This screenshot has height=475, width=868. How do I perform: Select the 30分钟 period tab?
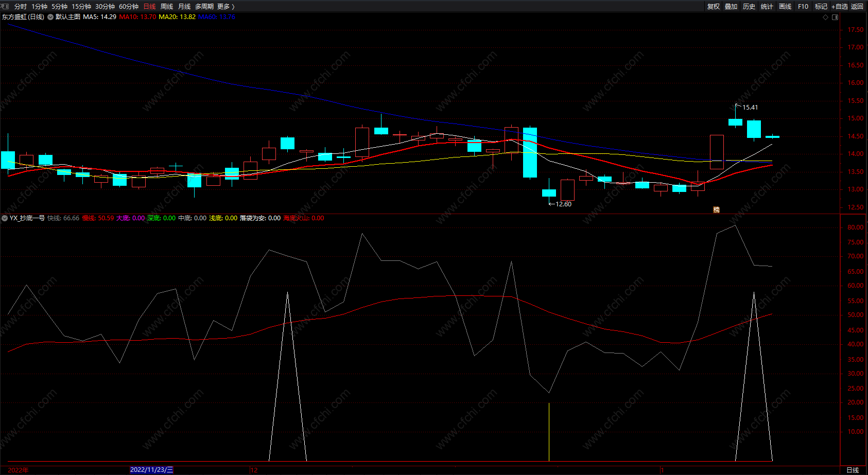click(105, 7)
